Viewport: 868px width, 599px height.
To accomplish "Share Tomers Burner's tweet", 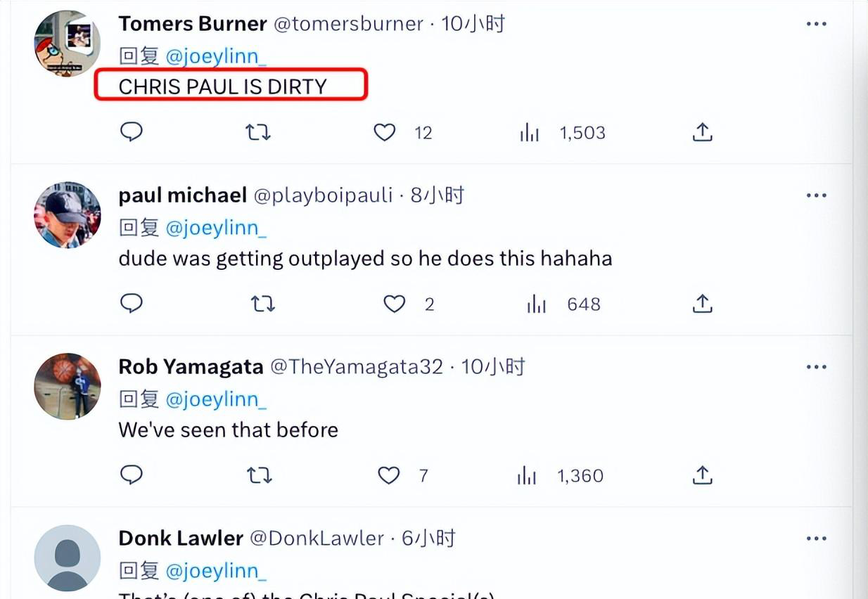I will [x=703, y=132].
